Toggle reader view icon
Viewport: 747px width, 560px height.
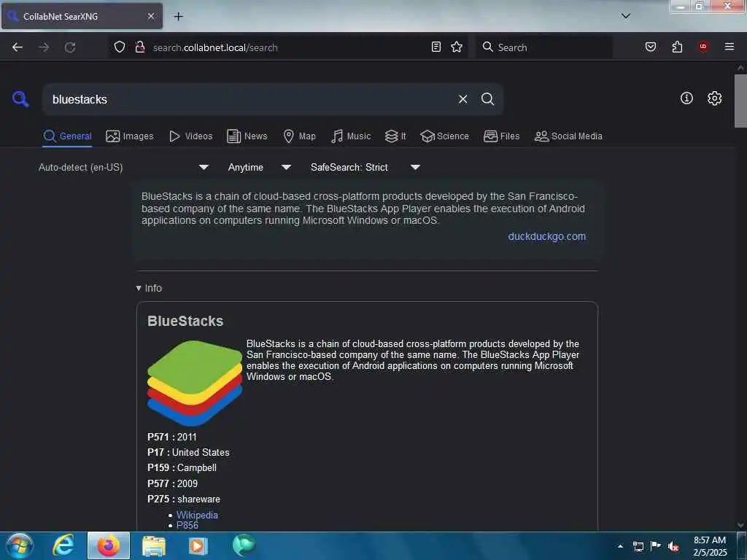[x=436, y=47]
